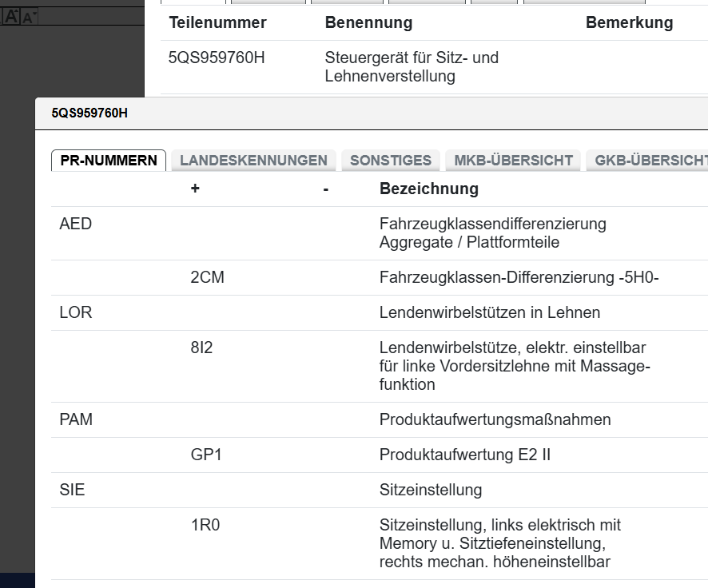Click the GP1 PR number entry

pyautogui.click(x=206, y=455)
